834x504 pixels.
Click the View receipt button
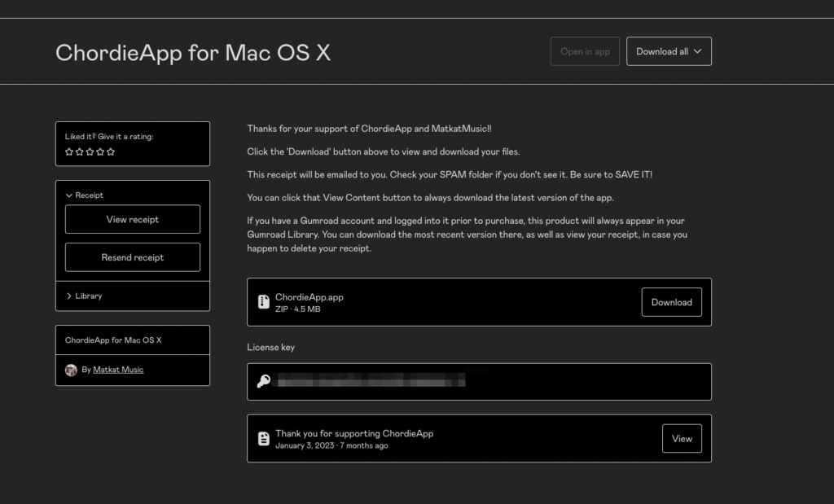coord(132,220)
